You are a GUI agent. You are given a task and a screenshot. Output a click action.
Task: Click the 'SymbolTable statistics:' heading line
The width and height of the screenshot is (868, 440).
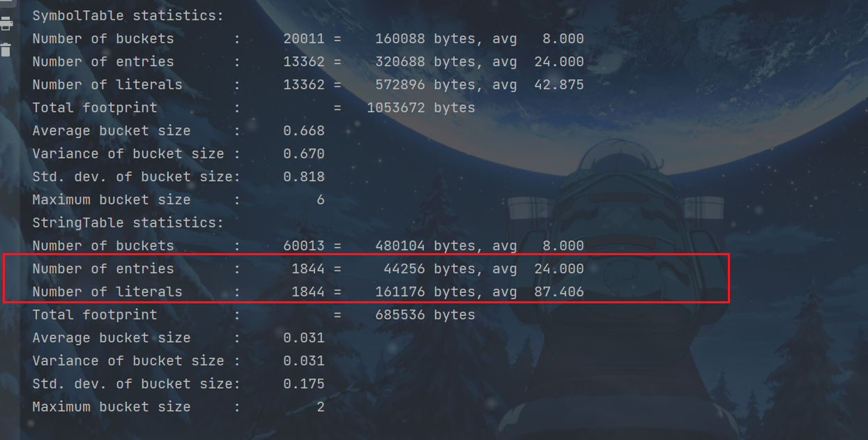(x=128, y=15)
